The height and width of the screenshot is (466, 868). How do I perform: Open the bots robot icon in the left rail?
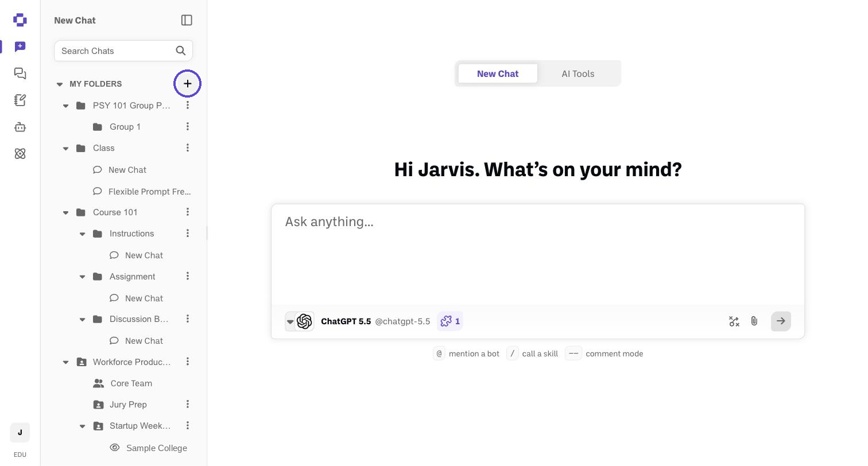20,127
